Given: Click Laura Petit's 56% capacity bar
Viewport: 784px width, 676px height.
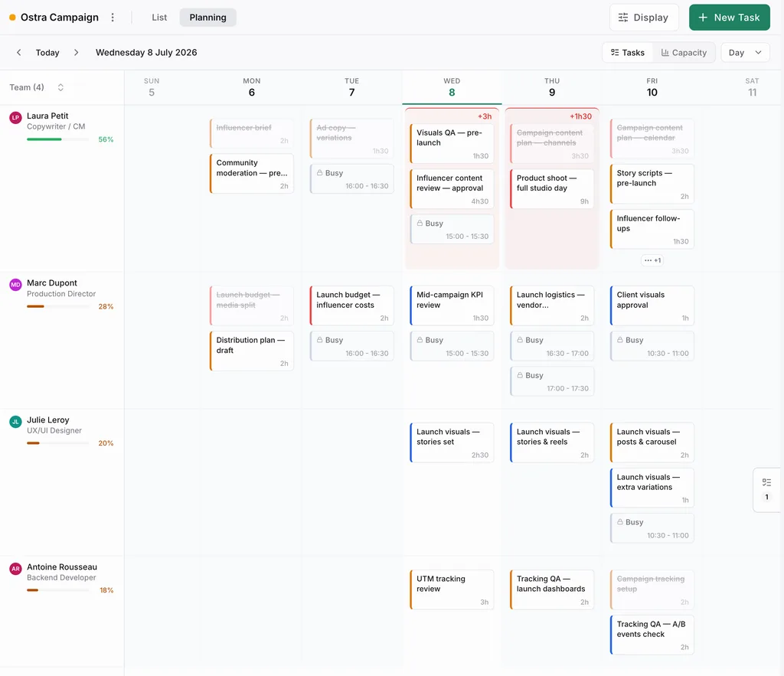Looking at the screenshot, I should [58, 139].
